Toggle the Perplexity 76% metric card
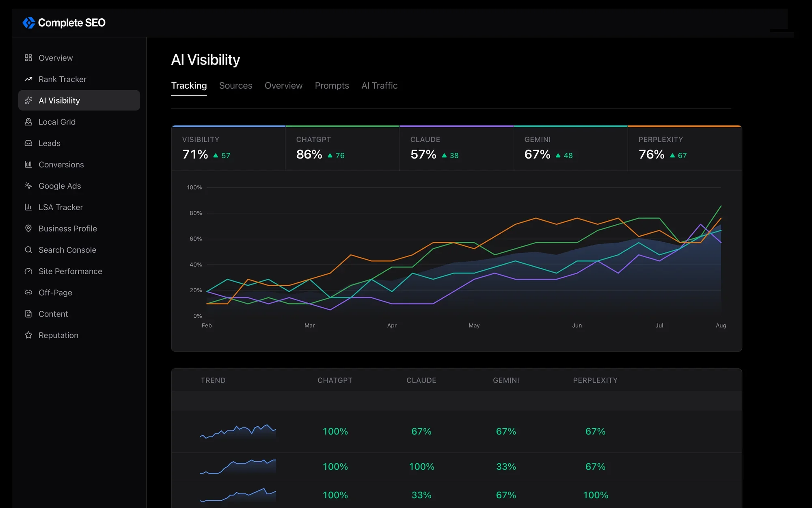Image resolution: width=812 pixels, height=508 pixels. coord(685,148)
